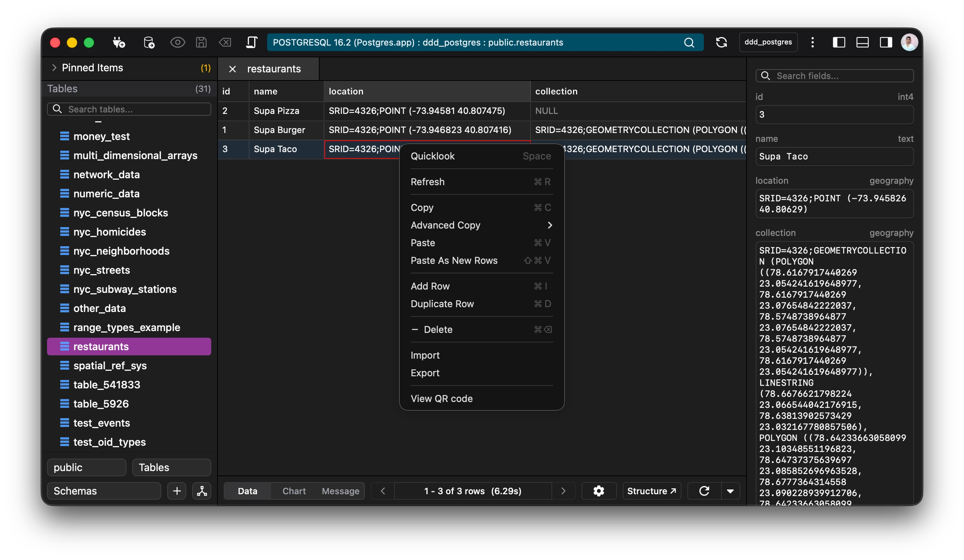
Task: Refresh the ddd_postgres connection
Action: (x=722, y=42)
